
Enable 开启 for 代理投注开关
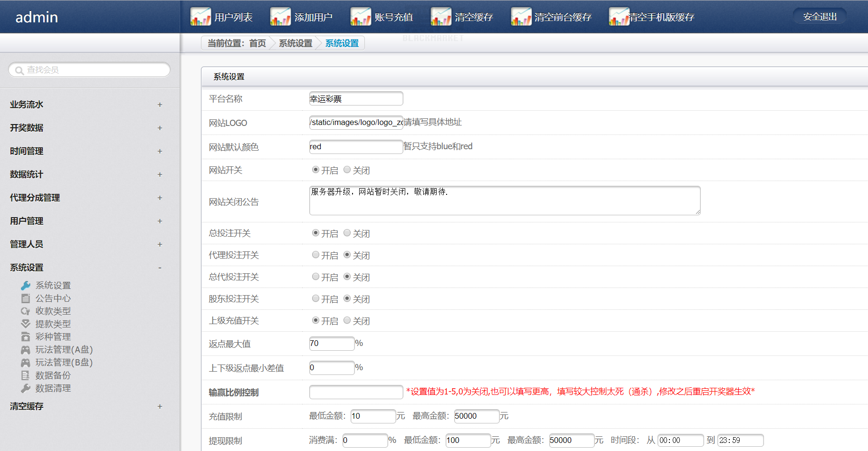315,255
